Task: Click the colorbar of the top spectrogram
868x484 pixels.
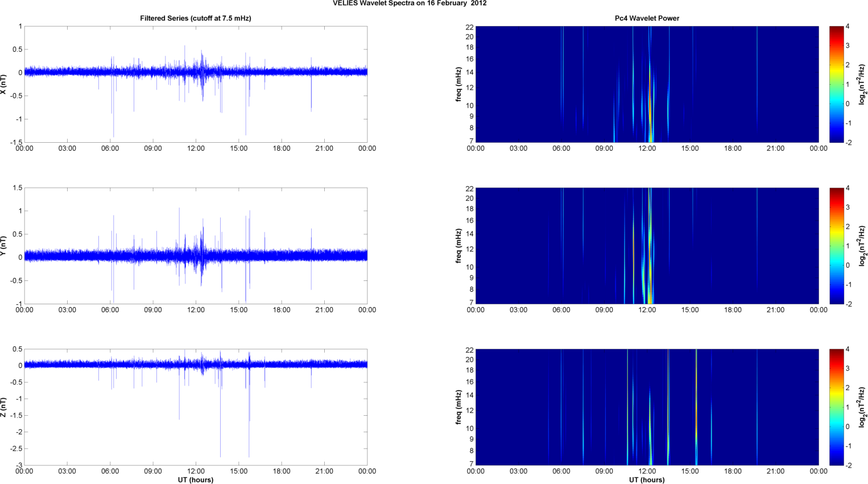Action: (836, 84)
